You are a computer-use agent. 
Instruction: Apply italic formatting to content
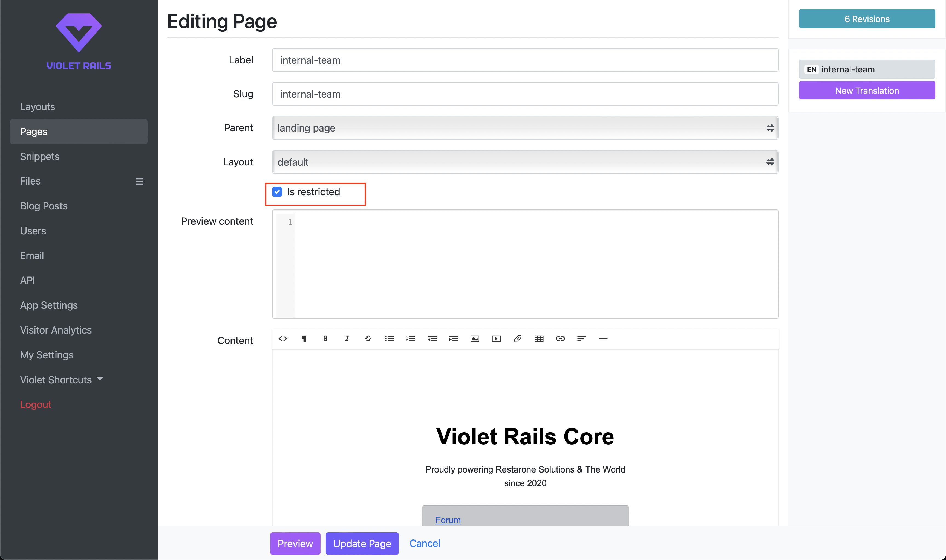[x=346, y=339]
